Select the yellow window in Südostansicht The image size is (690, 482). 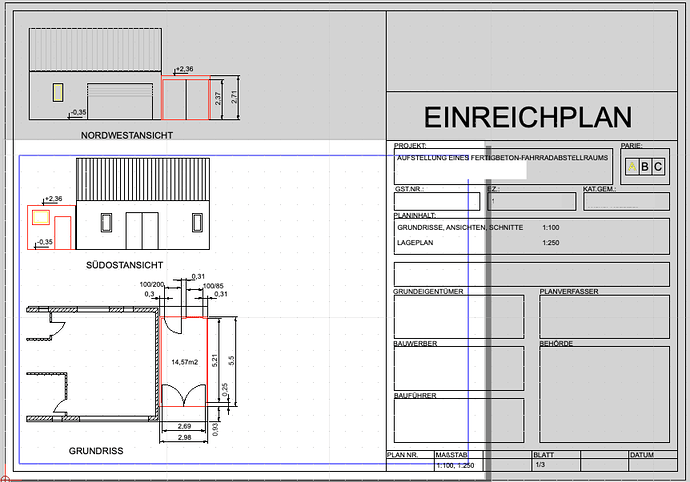(41, 217)
